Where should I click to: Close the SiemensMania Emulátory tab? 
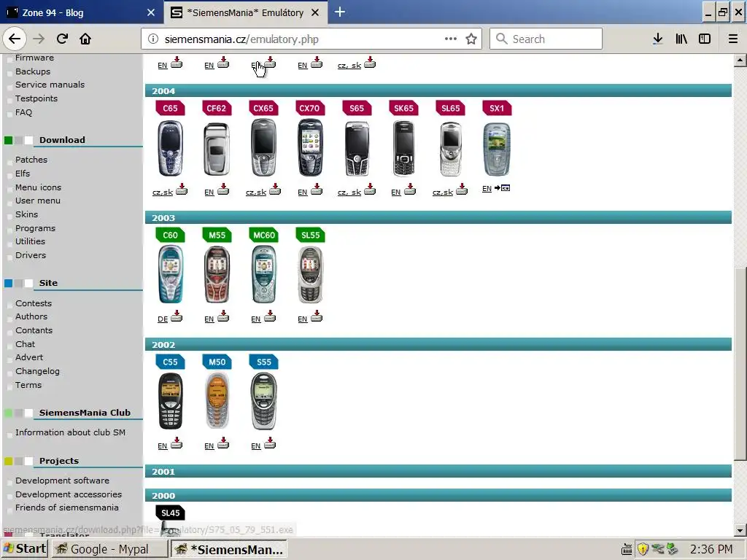click(x=315, y=12)
